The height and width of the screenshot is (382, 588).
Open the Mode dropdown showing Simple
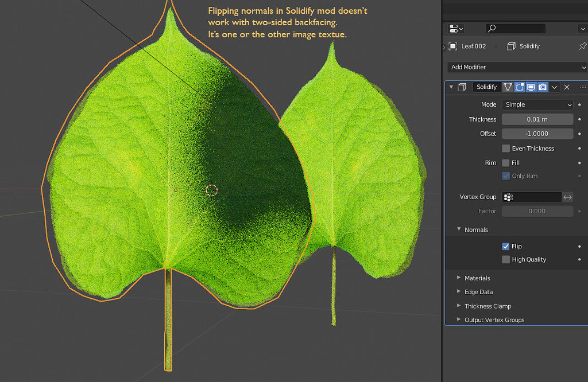[x=537, y=104]
